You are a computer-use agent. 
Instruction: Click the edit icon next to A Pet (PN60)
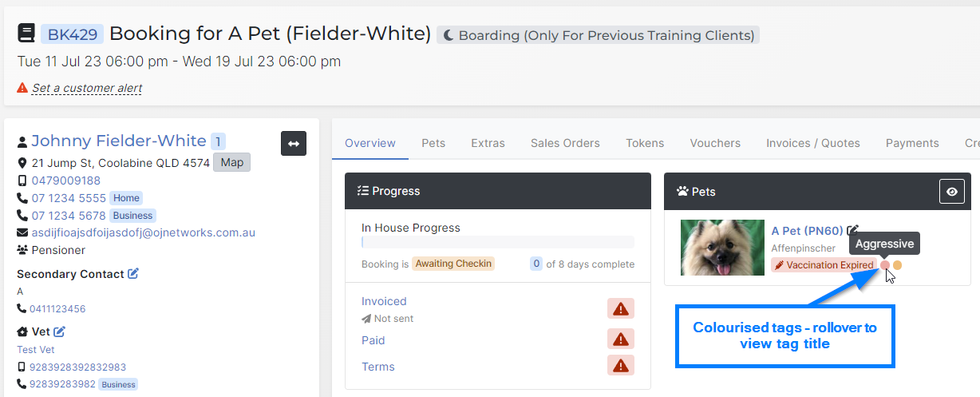point(853,230)
